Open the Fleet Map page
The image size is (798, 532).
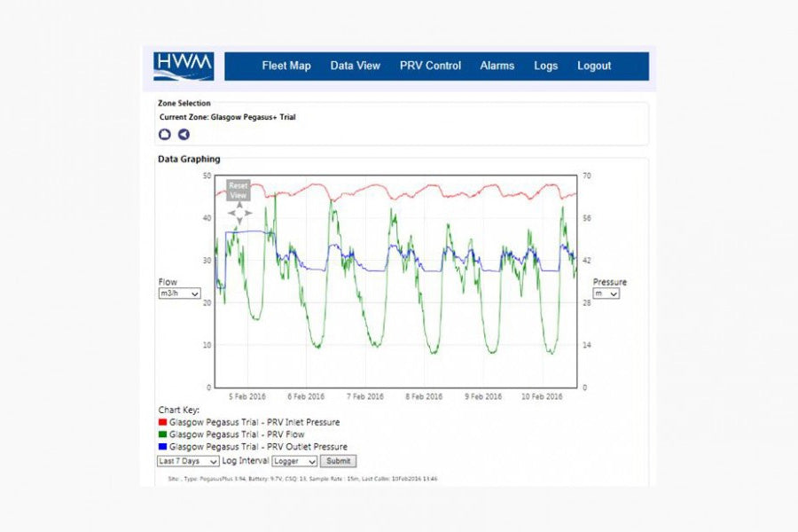coord(286,66)
